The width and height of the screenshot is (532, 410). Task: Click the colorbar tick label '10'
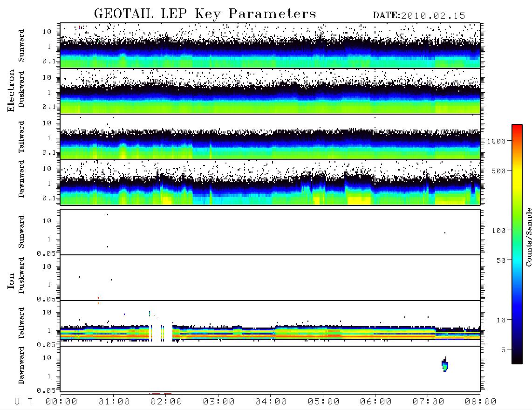[501, 320]
